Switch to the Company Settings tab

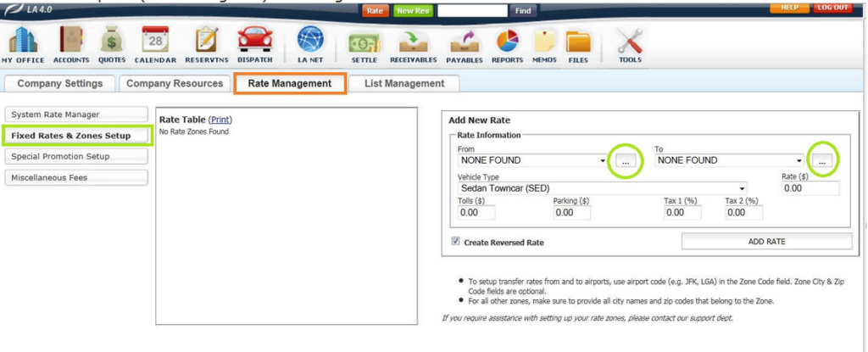tap(59, 83)
